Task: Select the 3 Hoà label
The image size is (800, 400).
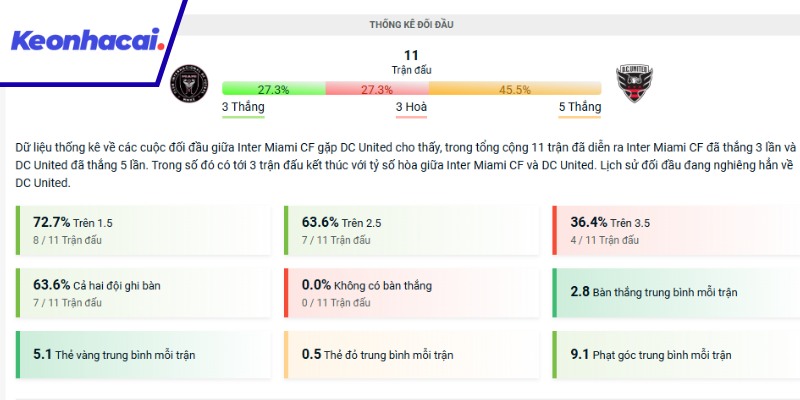Action: click(412, 107)
